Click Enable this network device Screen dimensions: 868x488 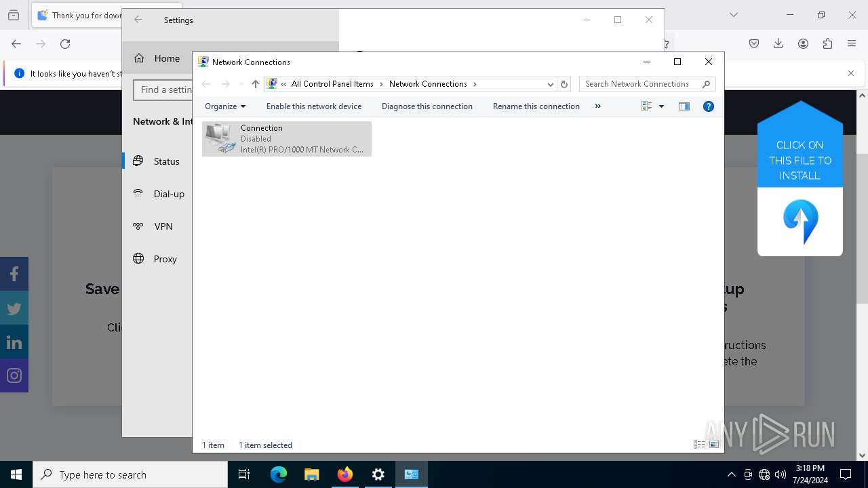[314, 106]
